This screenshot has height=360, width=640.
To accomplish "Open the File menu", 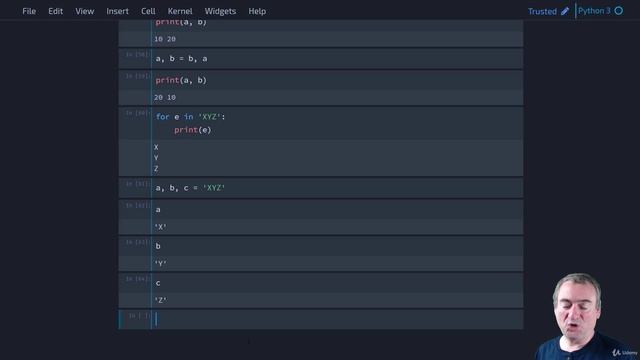I will (x=29, y=11).
